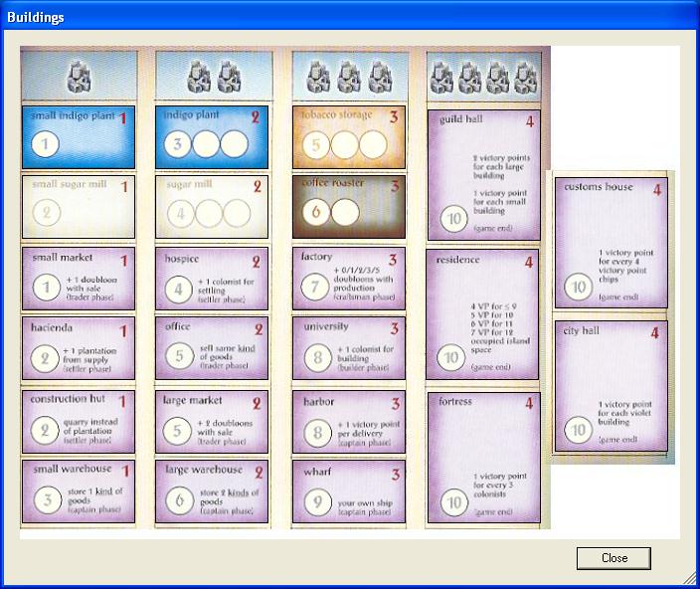Screen dimensions: 700x589
Task: Pick the residence large building
Action: (482, 314)
